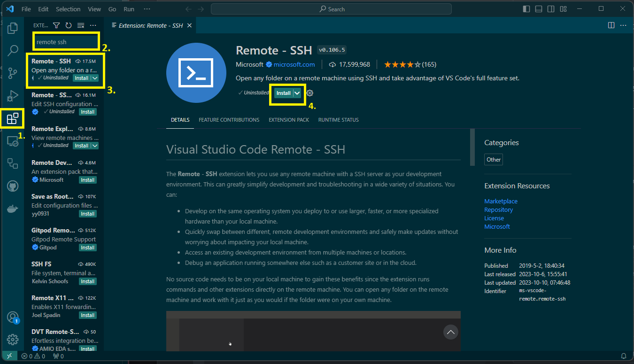Install the Remote Development extension pack

pos(87,179)
